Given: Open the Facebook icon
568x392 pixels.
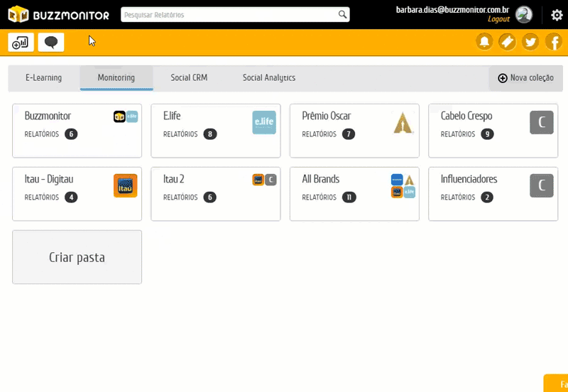Looking at the screenshot, I should (554, 42).
